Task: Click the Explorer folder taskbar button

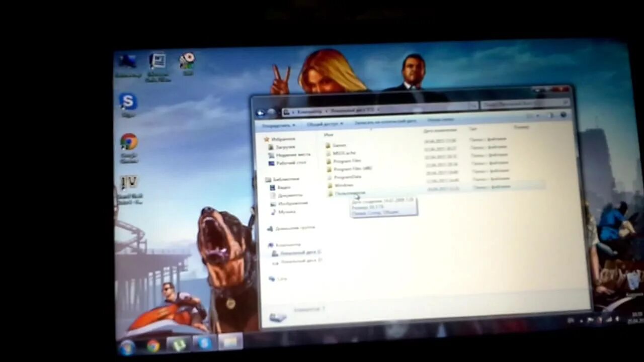Action: (x=230, y=342)
